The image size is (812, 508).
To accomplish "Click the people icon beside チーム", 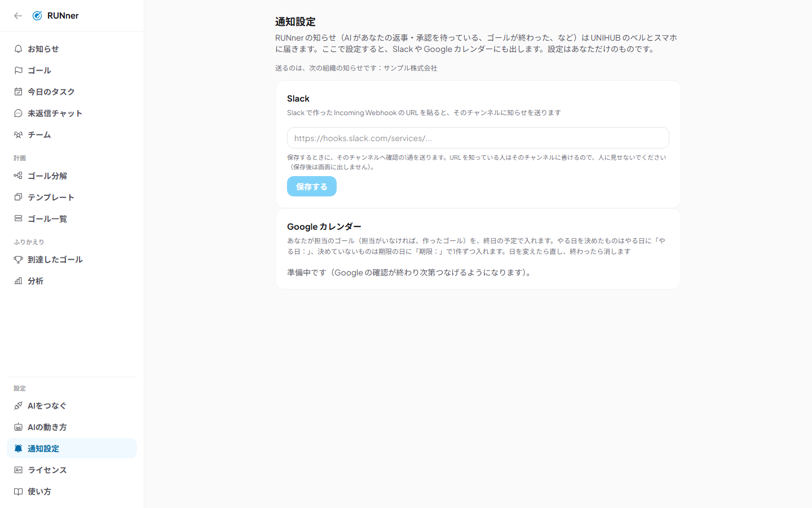I will [18, 135].
